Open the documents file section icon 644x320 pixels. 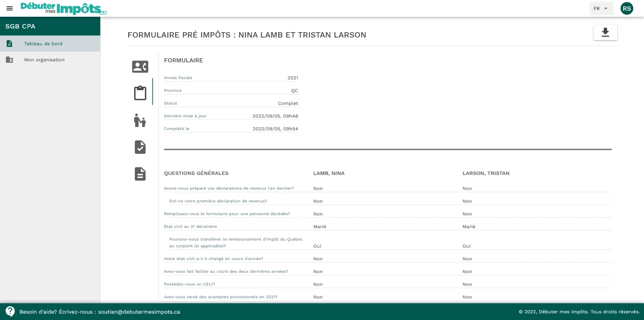[140, 174]
